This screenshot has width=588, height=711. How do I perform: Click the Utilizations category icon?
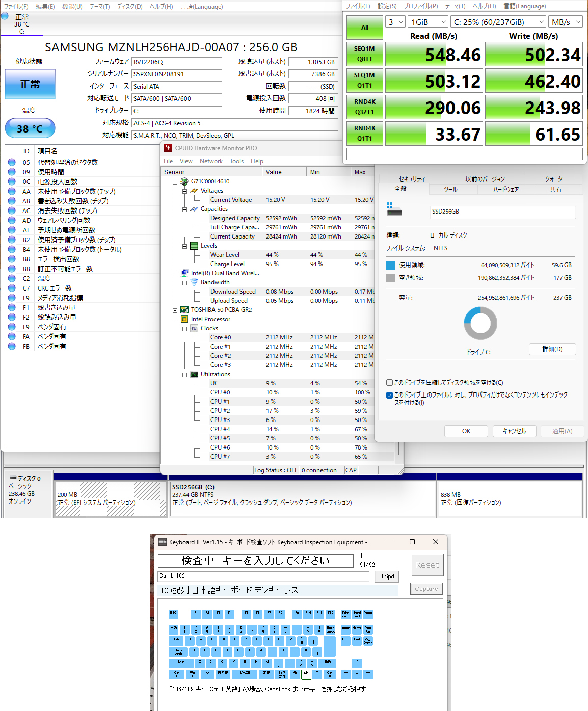[x=194, y=374]
